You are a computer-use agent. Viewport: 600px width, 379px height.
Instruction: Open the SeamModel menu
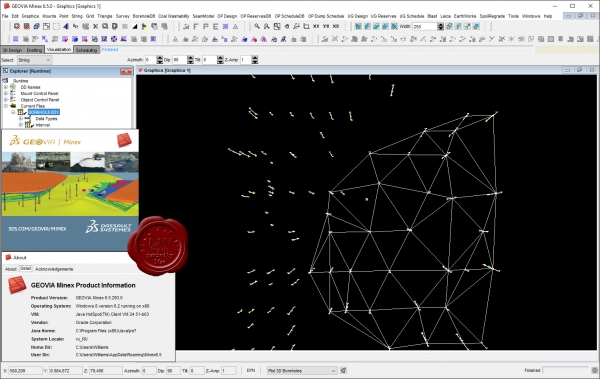coord(203,16)
